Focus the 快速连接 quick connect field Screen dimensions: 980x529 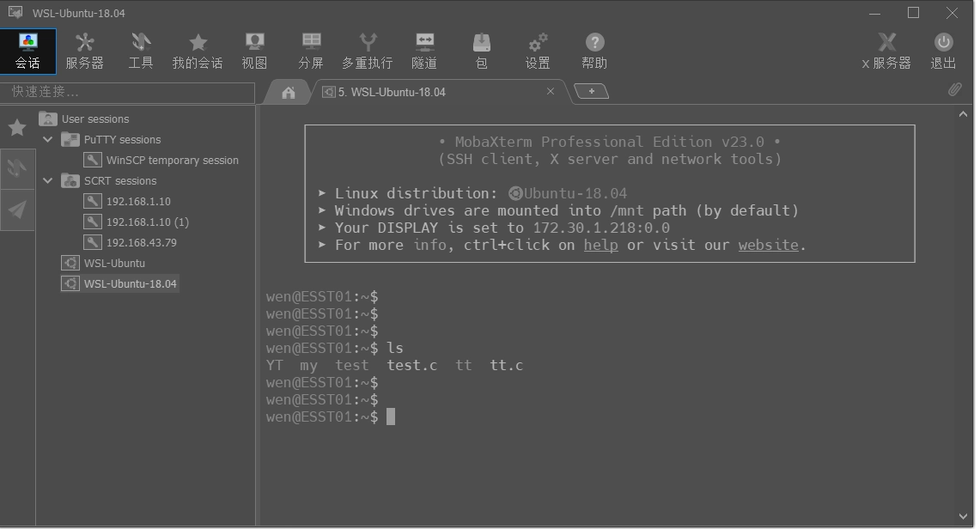[x=127, y=92]
